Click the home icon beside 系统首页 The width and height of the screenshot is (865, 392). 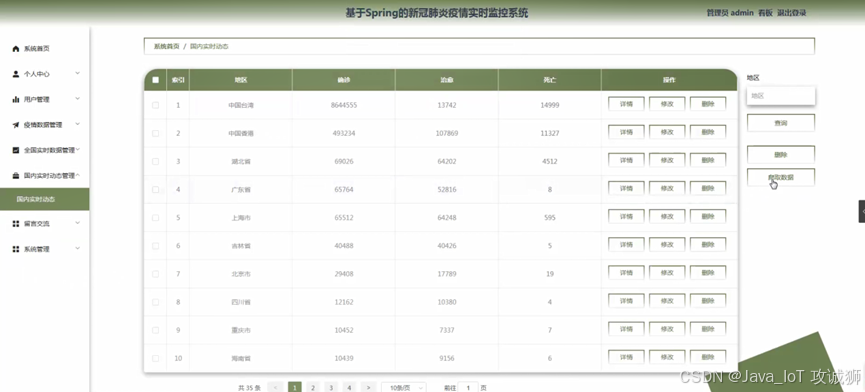(x=15, y=49)
